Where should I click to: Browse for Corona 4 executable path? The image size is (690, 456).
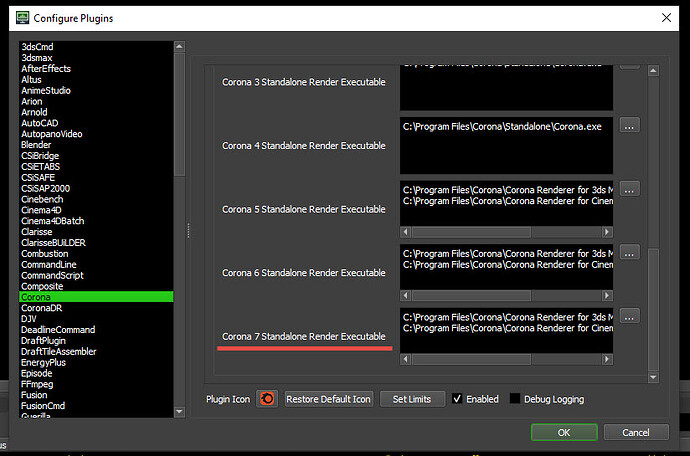[x=630, y=125]
